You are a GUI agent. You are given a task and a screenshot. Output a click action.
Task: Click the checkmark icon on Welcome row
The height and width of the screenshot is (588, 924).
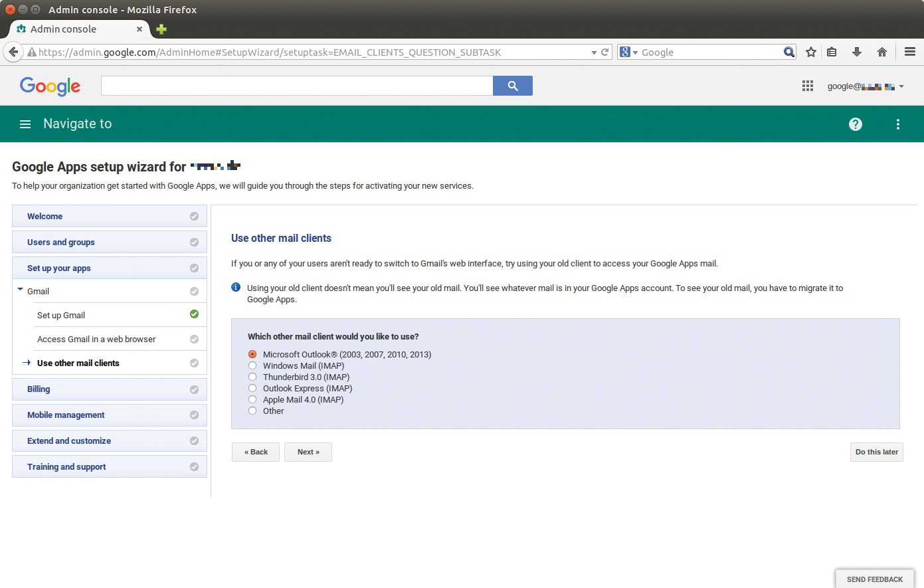pos(194,216)
